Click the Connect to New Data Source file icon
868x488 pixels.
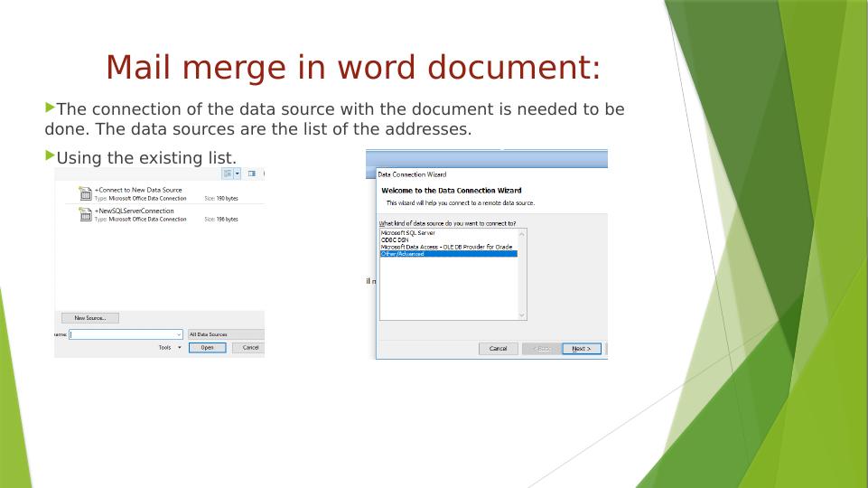(x=85, y=193)
